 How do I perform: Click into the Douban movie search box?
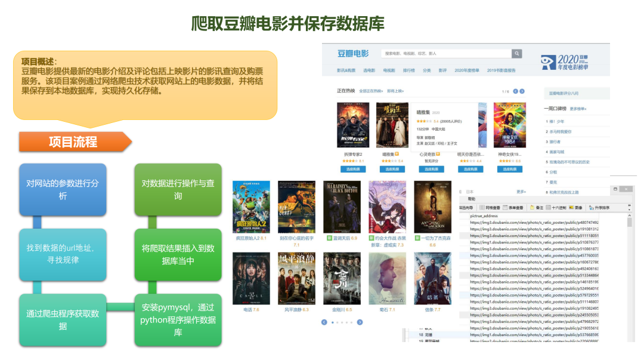447,54
